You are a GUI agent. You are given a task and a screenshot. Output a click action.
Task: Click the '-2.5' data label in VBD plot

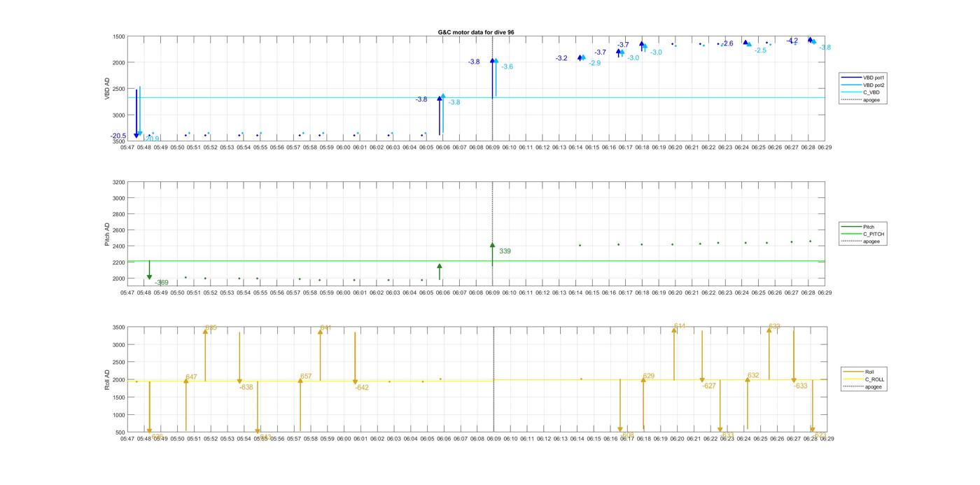coord(760,50)
